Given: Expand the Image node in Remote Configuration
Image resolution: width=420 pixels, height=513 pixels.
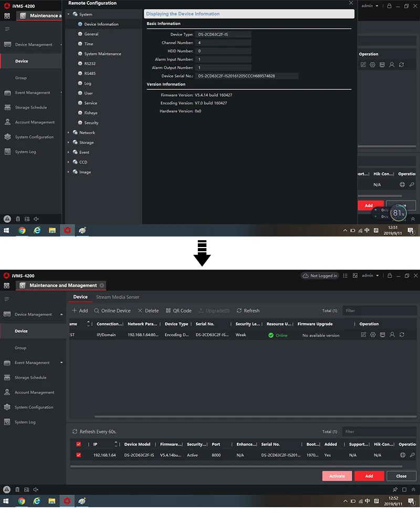Looking at the screenshot, I should point(68,172).
